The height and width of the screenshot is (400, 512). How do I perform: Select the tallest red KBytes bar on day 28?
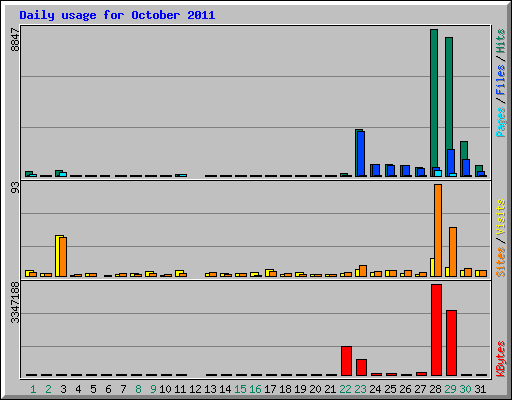pos(436,330)
